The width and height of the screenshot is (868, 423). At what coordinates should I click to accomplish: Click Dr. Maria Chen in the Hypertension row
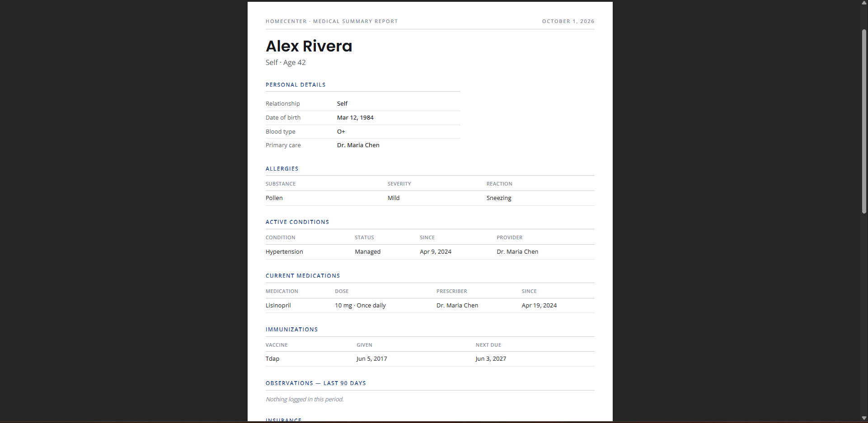517,251
